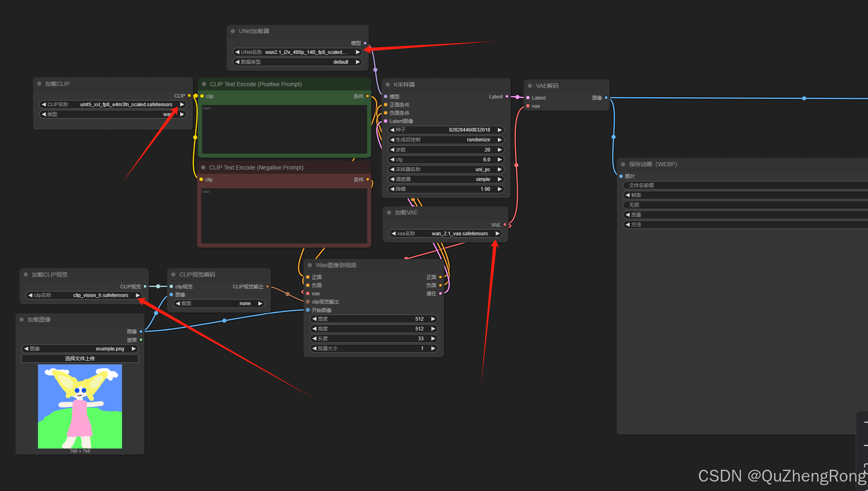Increase 宽度 width with right arrow
Screen dimensions: 868x491
[433, 319]
